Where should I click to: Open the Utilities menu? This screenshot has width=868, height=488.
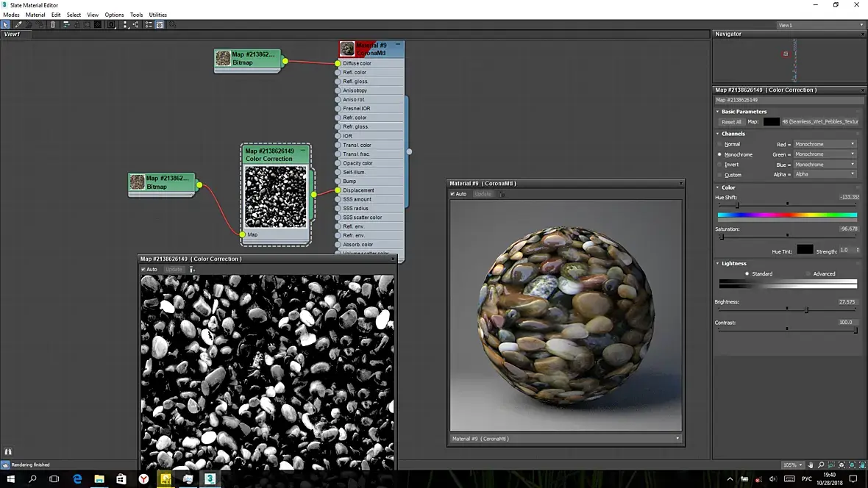157,15
